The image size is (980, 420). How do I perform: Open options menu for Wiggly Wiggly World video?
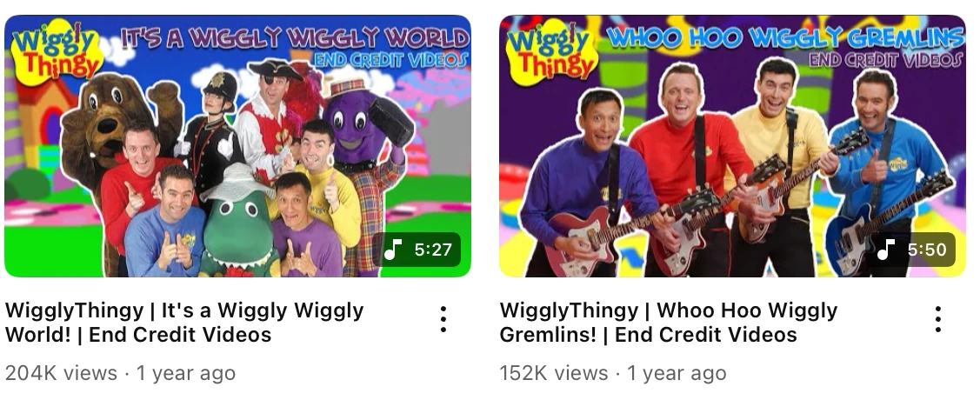pyautogui.click(x=443, y=319)
